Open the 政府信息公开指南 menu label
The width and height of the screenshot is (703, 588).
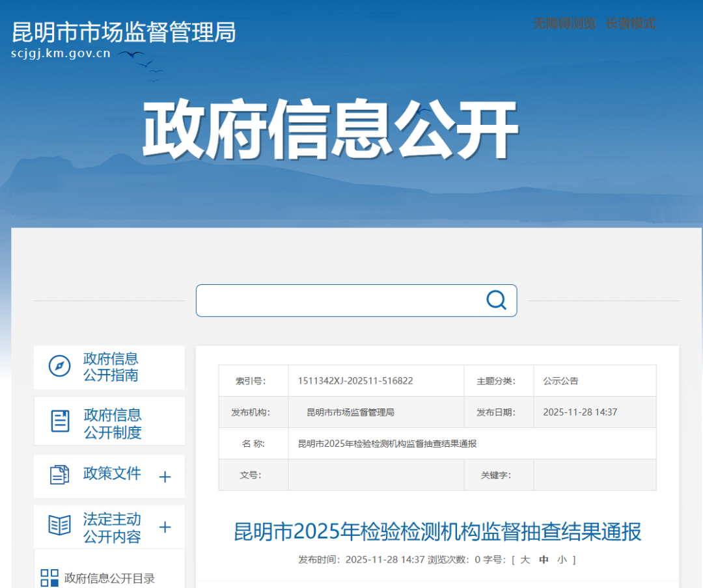click(x=111, y=367)
